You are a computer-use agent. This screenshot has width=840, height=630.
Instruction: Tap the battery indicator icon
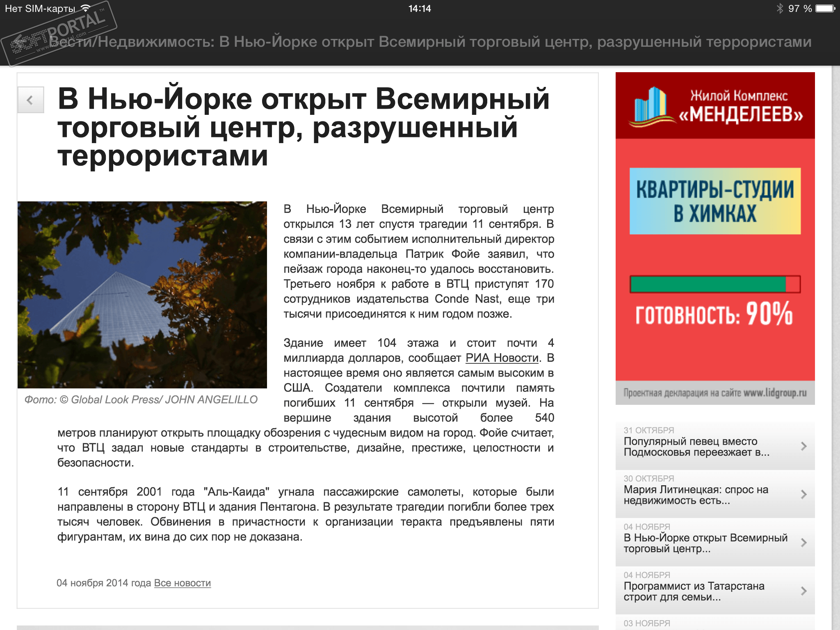click(x=825, y=8)
